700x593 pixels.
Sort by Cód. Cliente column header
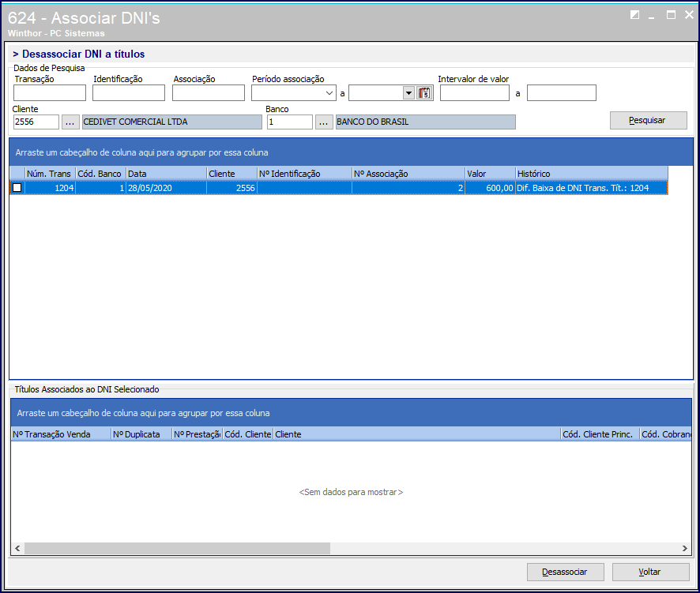click(x=248, y=434)
